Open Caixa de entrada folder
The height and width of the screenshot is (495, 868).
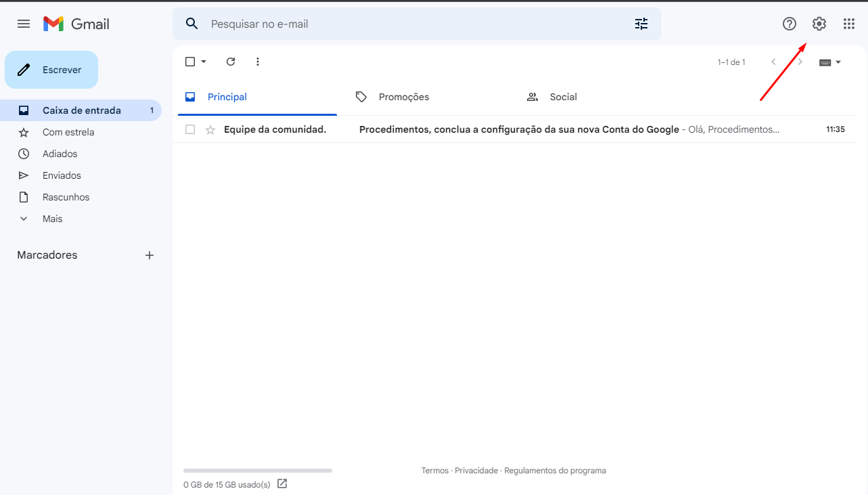81,110
